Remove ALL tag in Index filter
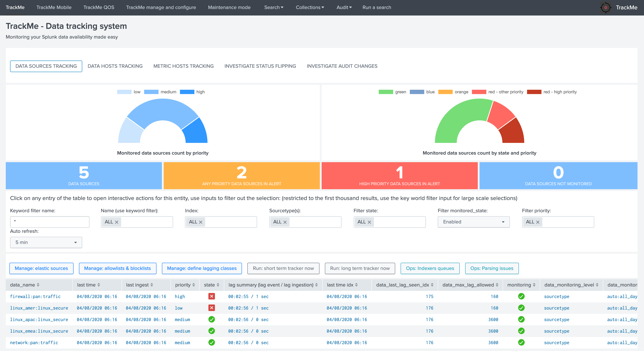Image resolution: width=644 pixels, height=351 pixels. click(200, 222)
